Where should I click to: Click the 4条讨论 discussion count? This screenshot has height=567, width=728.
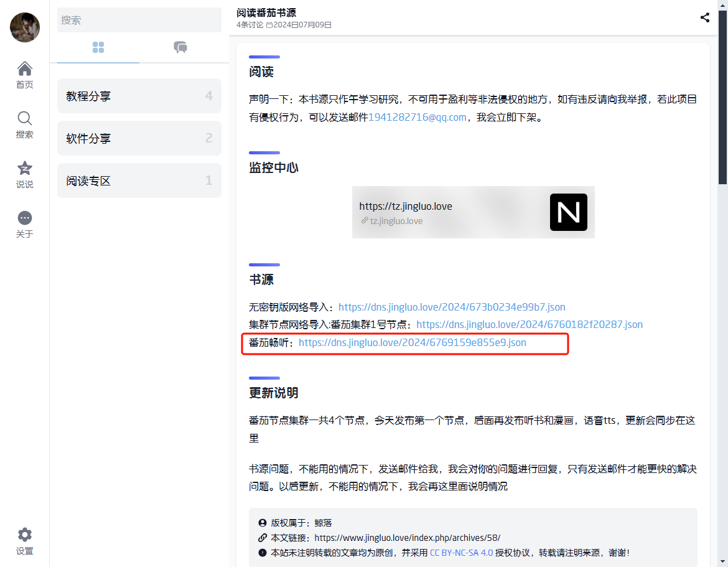[x=250, y=25]
